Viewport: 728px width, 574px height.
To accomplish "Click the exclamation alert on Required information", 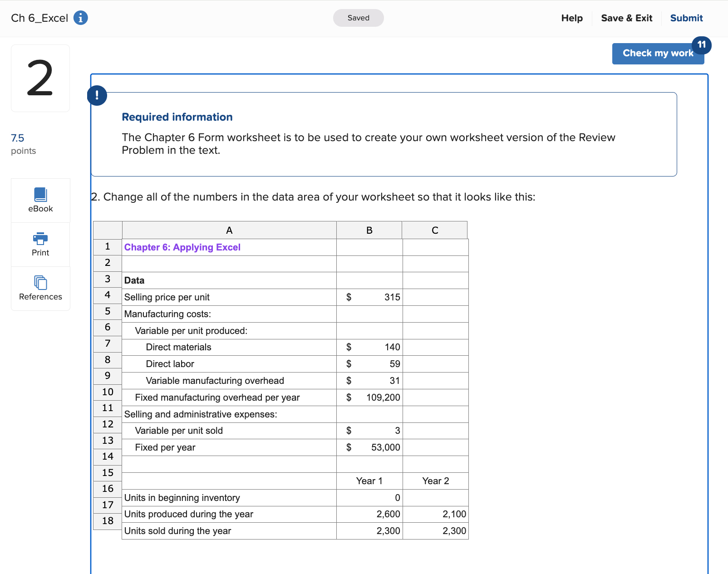I will coord(97,95).
